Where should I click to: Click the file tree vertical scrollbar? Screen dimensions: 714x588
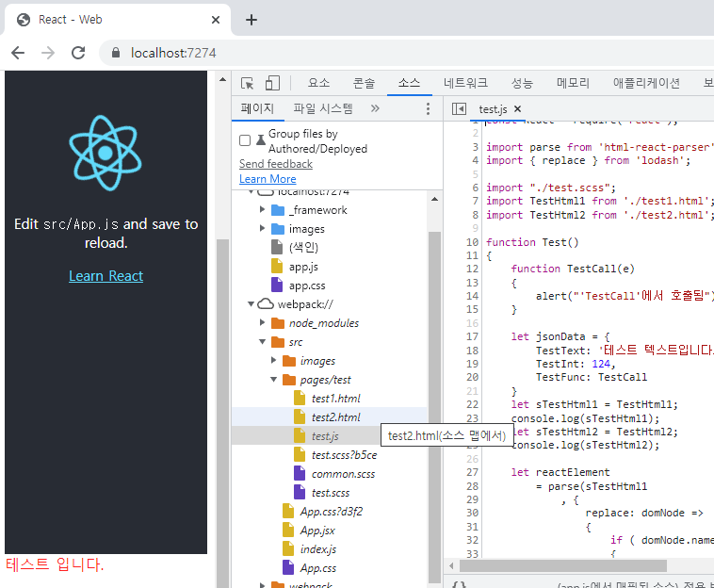click(x=434, y=407)
